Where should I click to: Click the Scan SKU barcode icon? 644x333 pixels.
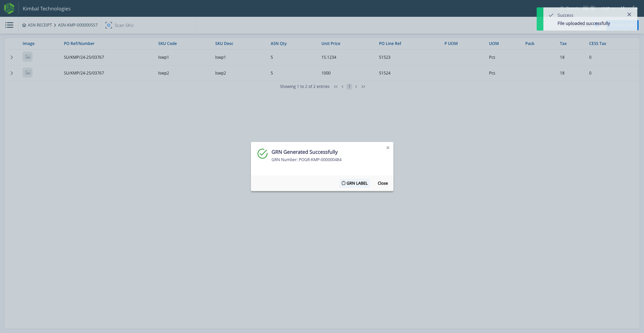tap(109, 25)
